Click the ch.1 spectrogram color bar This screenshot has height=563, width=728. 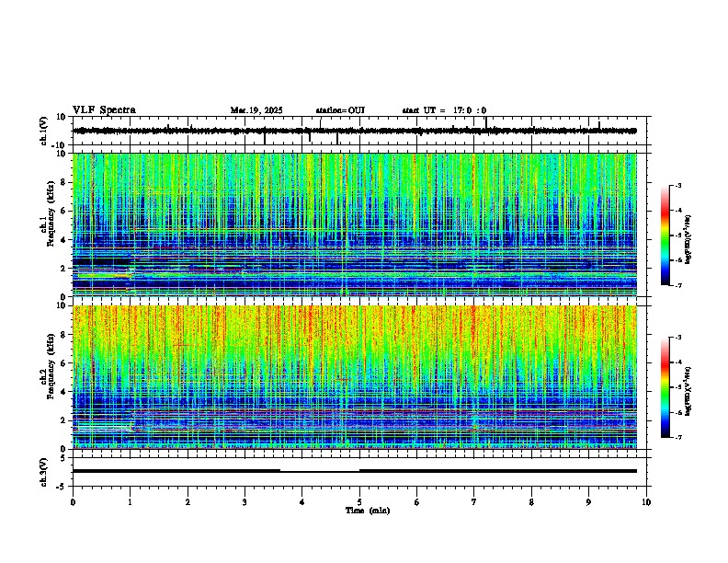tap(665, 236)
